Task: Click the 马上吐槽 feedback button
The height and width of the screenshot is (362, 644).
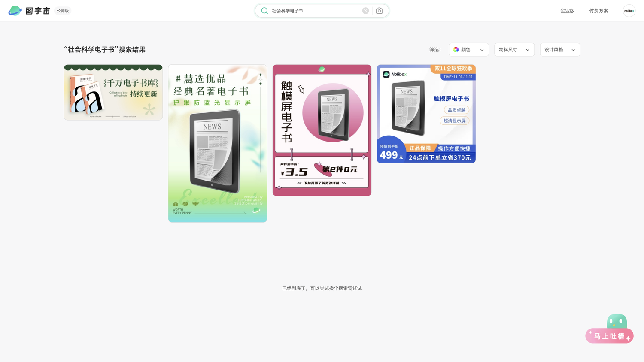Action: tap(609, 336)
